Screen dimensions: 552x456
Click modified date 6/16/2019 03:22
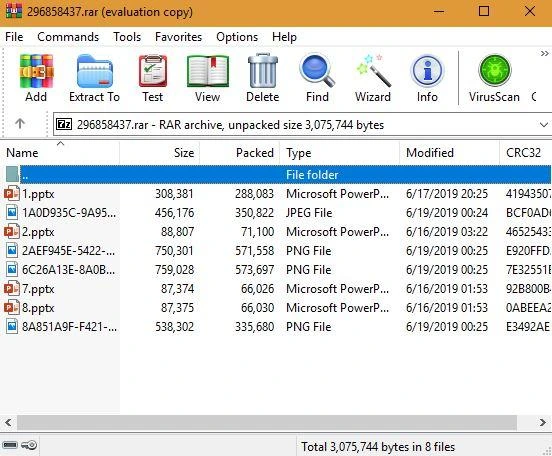[447, 232]
